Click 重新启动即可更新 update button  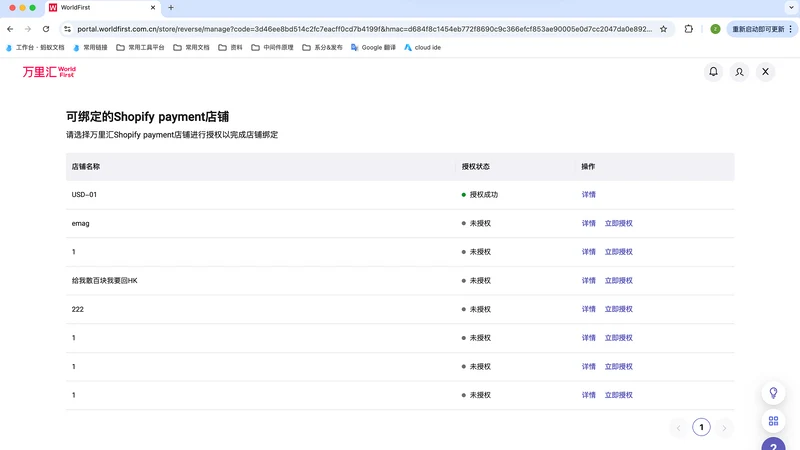coord(758,29)
